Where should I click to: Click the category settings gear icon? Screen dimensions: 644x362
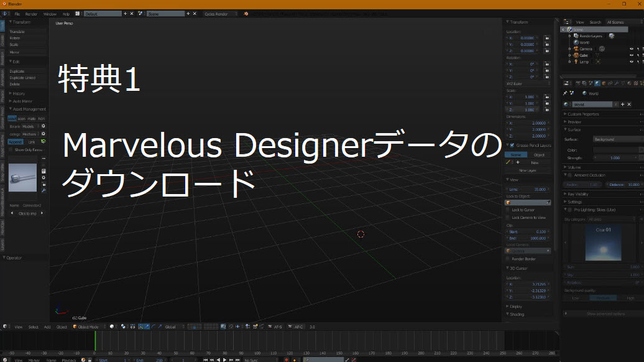pos(43,134)
